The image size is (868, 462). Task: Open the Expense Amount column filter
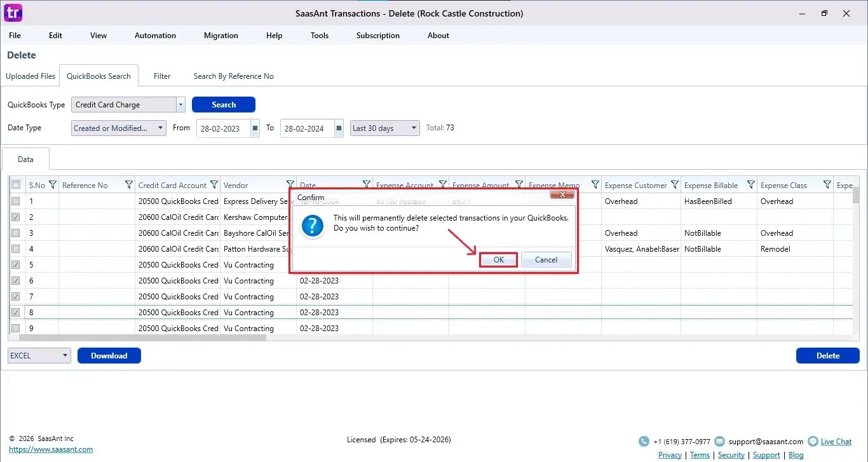[x=519, y=185]
